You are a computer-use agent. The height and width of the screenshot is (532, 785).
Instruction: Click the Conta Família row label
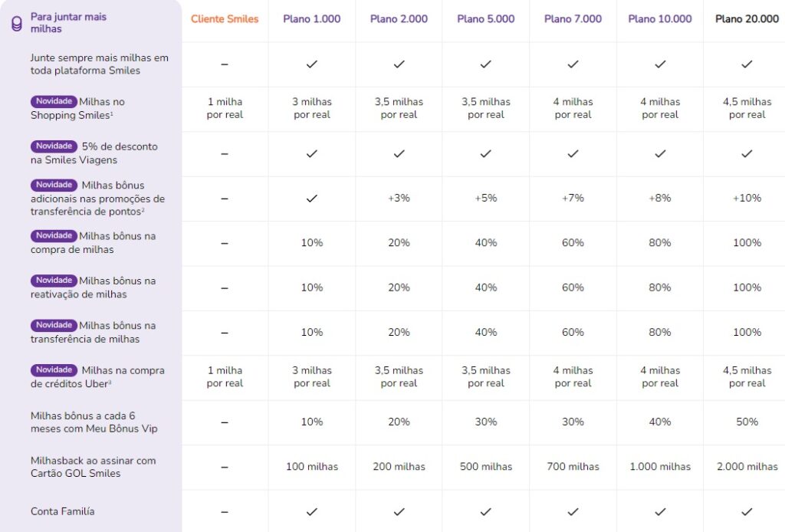(63, 511)
